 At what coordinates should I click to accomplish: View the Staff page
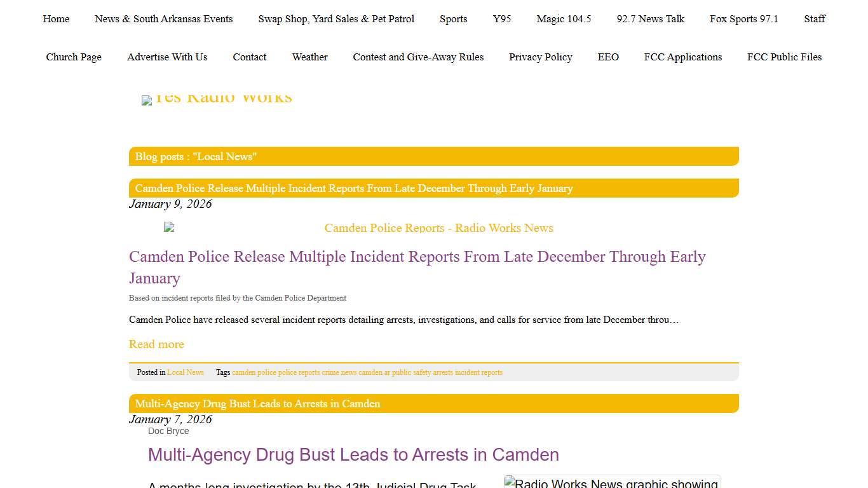(x=815, y=19)
